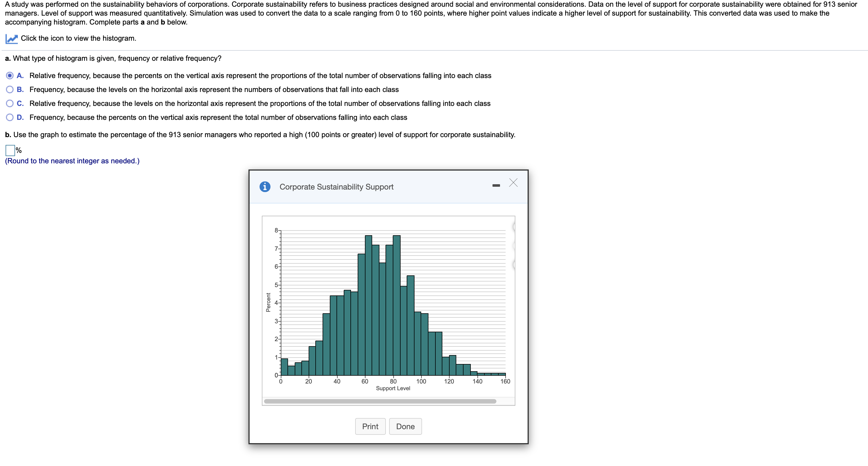Viewport: 868px width, 466px height.
Task: Mark option D radio button
Action: coord(10,117)
